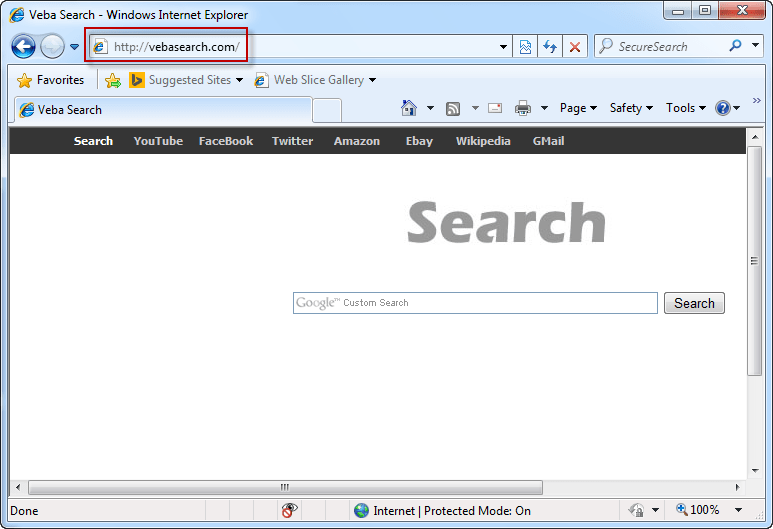773x529 pixels.
Task: Click the Compatibility View broken-page icon
Action: pos(525,47)
